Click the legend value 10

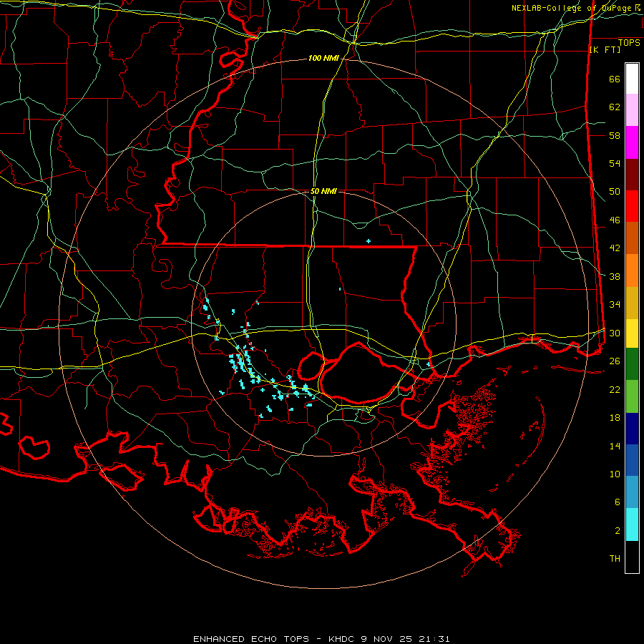point(615,474)
